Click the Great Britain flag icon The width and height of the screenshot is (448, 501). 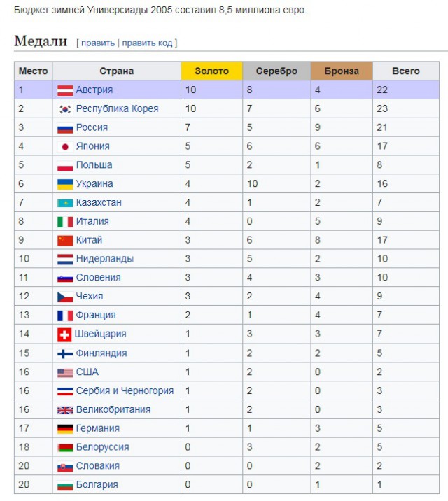pos(65,410)
